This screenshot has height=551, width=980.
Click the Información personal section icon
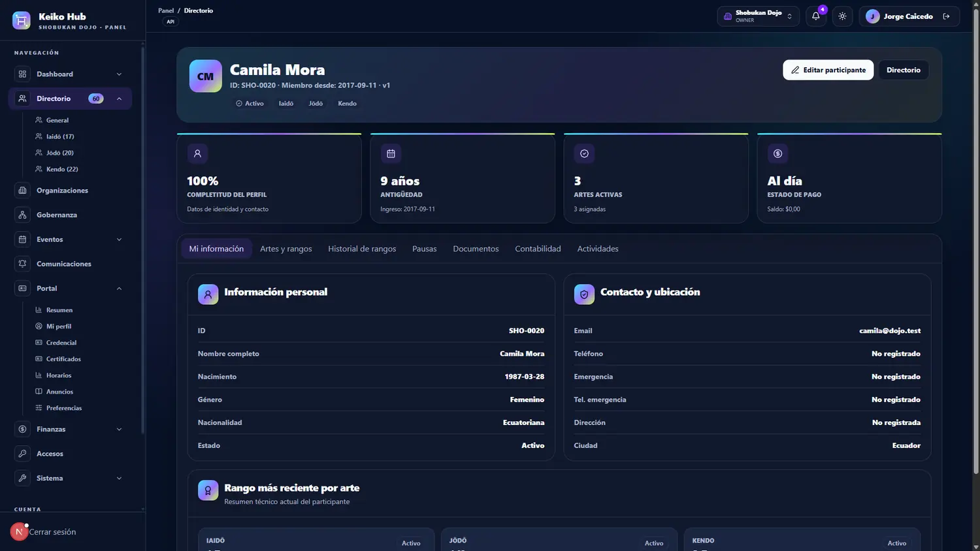(208, 294)
